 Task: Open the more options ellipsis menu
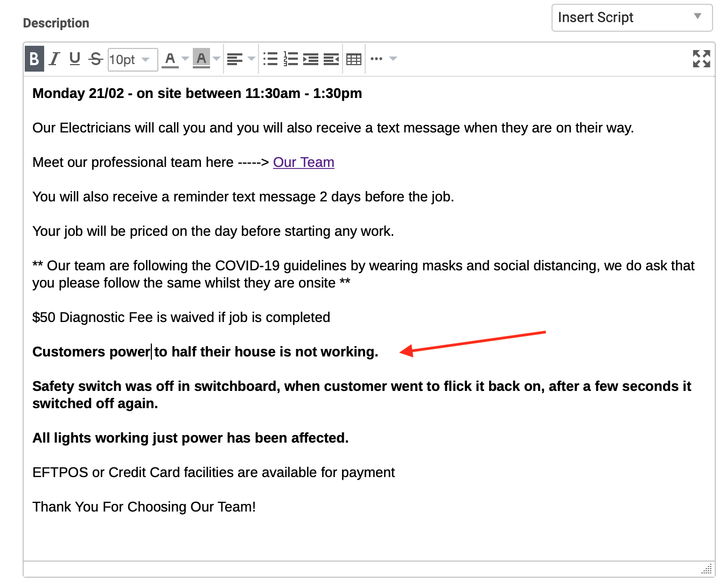tap(376, 59)
